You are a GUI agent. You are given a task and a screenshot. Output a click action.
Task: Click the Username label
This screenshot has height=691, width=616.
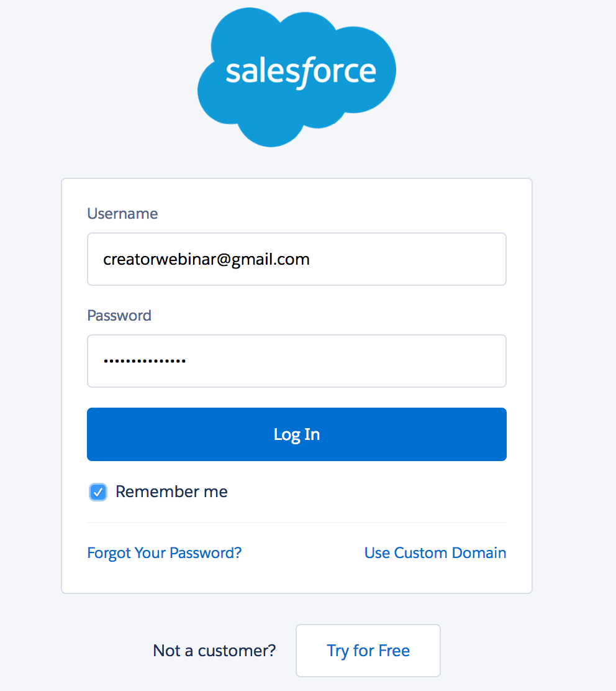(x=122, y=213)
